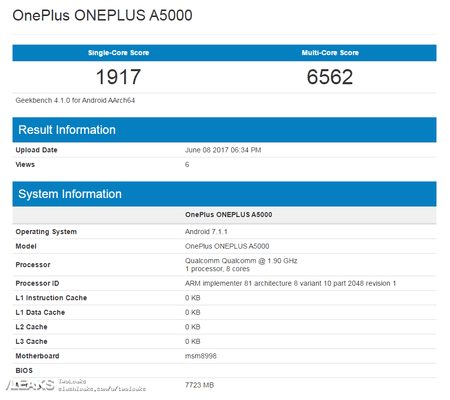Screen dimensions: 450x400
Task: Click the ARM implementer 81 architecture value
Action: click(x=290, y=283)
